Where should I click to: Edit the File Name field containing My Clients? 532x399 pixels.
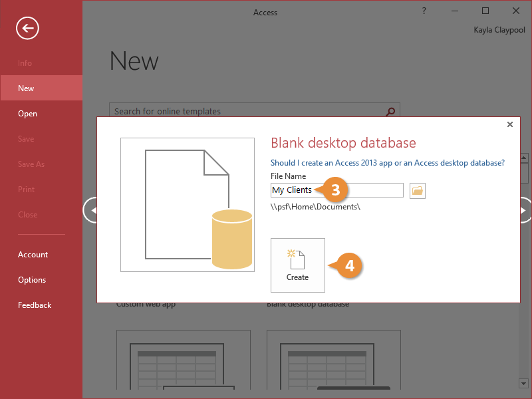(336, 190)
